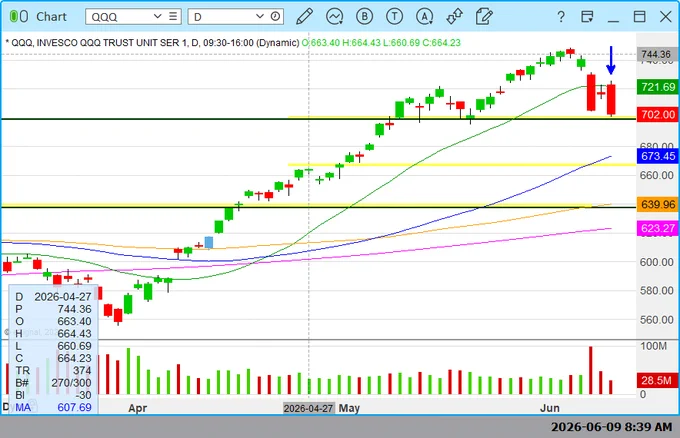Click the O:663.40 open value in header
This screenshot has width=680, height=438.
click(320, 42)
